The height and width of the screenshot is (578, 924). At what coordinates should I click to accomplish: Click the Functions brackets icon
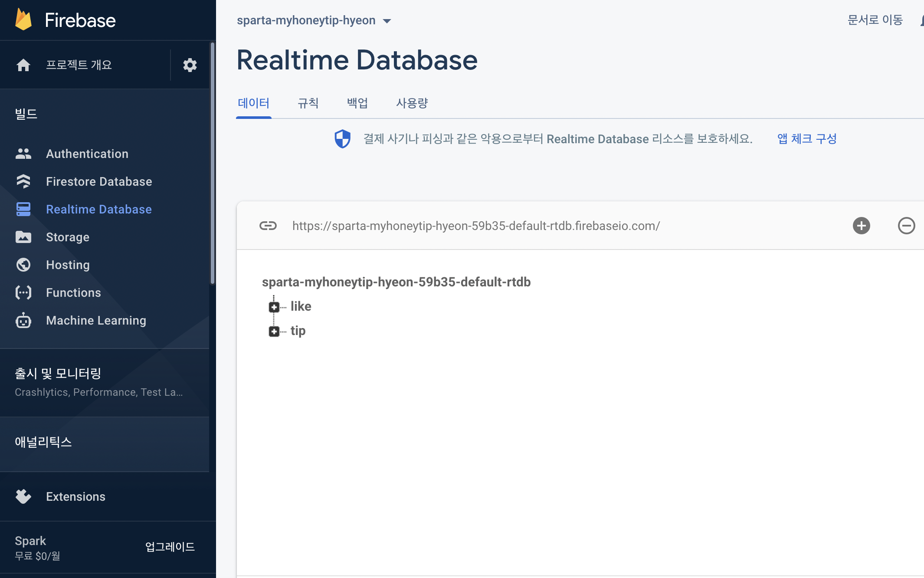[x=23, y=292]
